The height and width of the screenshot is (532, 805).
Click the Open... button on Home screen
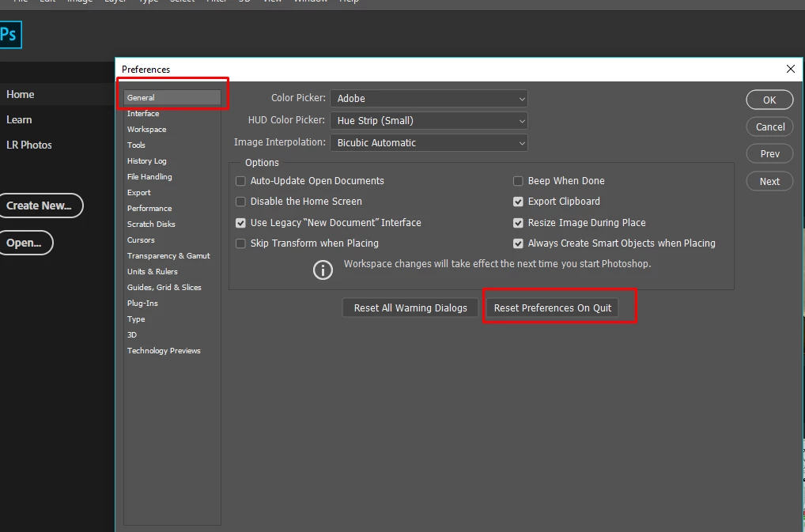(x=25, y=243)
